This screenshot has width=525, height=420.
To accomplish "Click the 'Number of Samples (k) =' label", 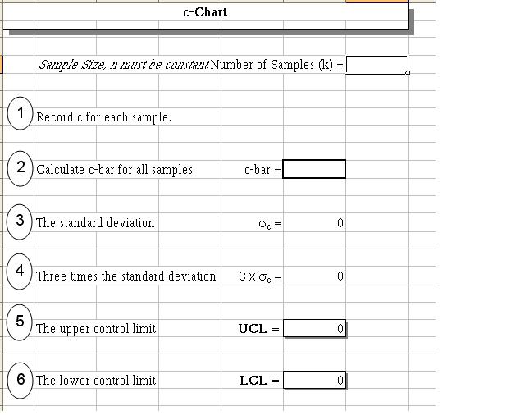I will (x=276, y=65).
